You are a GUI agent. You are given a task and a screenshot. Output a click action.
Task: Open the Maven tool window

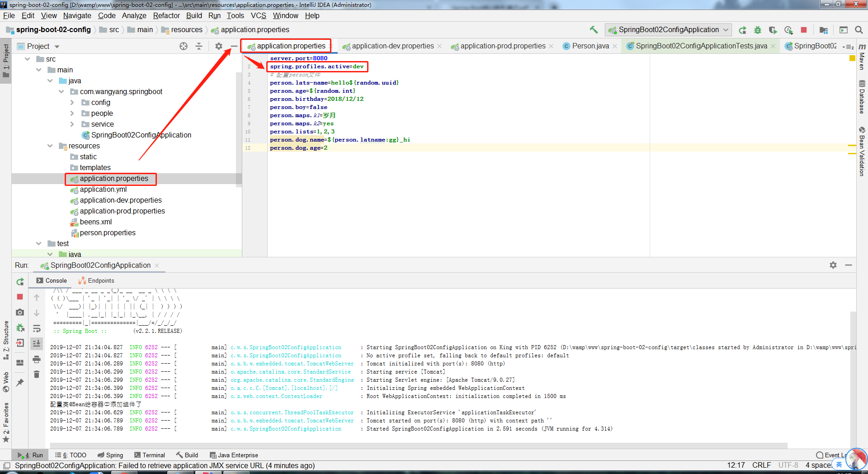coord(862,57)
